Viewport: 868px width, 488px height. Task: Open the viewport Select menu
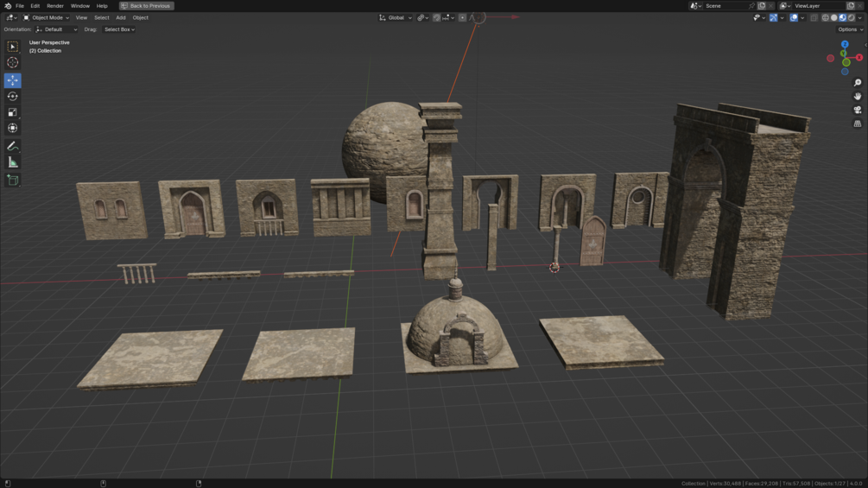[101, 17]
